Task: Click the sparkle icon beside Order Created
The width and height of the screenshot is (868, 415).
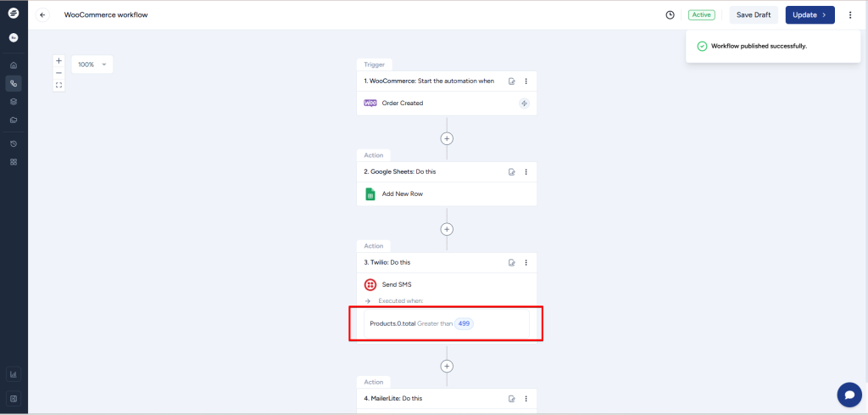Action: 524,104
